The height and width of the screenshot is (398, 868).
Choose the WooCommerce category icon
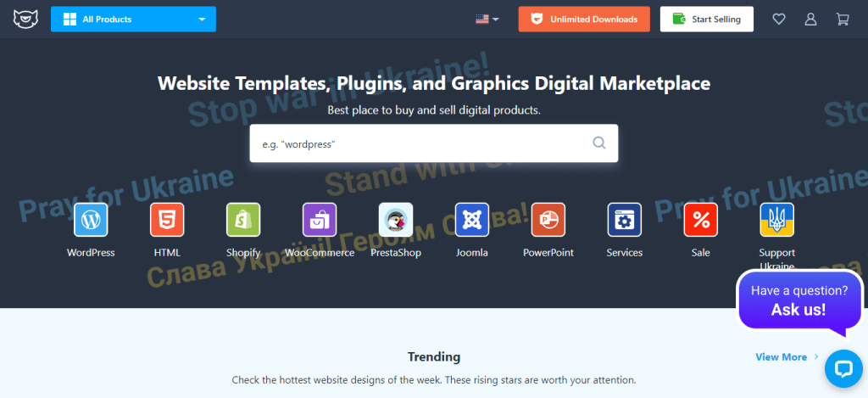point(320,220)
